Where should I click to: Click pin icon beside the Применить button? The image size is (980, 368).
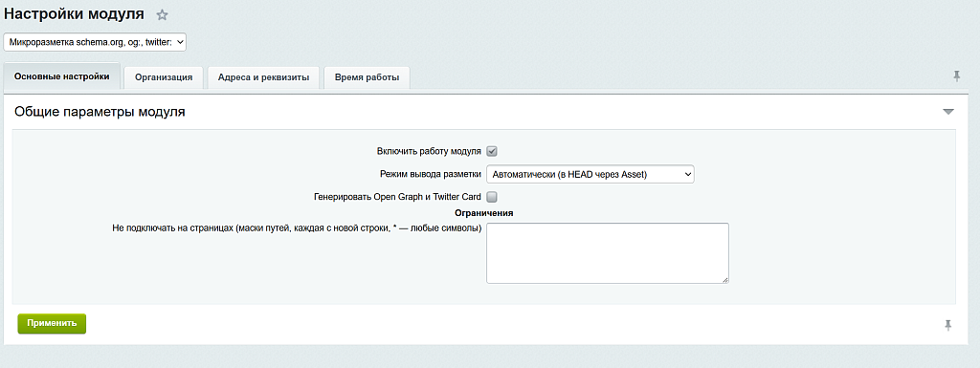coord(948,325)
